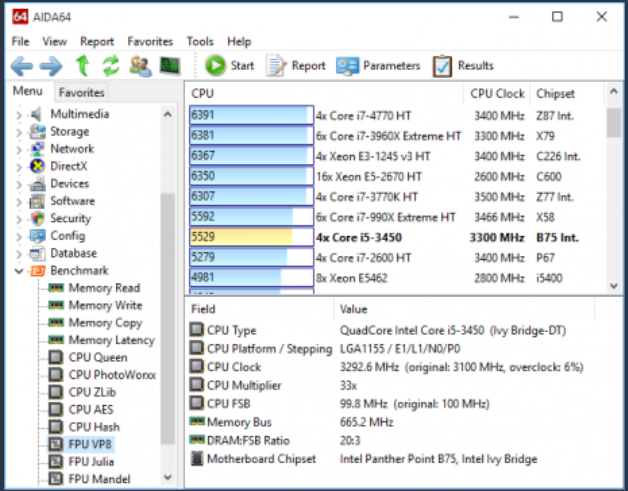Image resolution: width=628 pixels, height=491 pixels.
Task: Click the sidebar tree scroll up arrow
Action: click(x=168, y=115)
